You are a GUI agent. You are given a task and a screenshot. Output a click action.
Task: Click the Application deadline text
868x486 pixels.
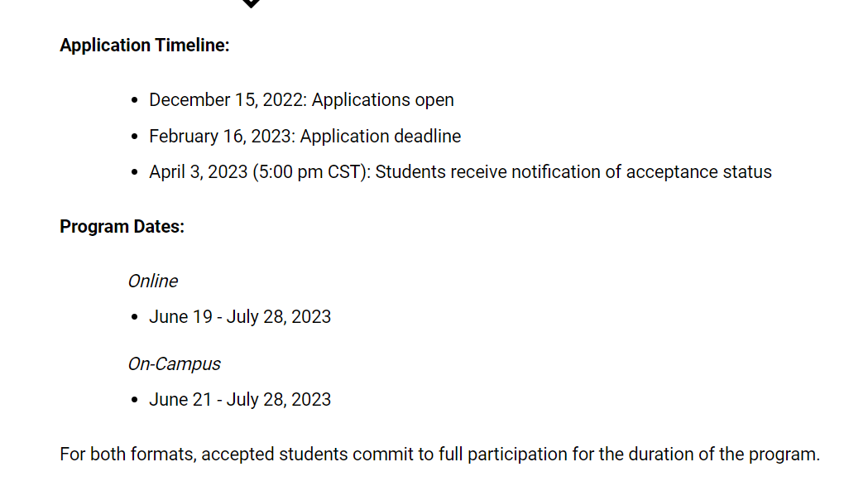click(381, 137)
